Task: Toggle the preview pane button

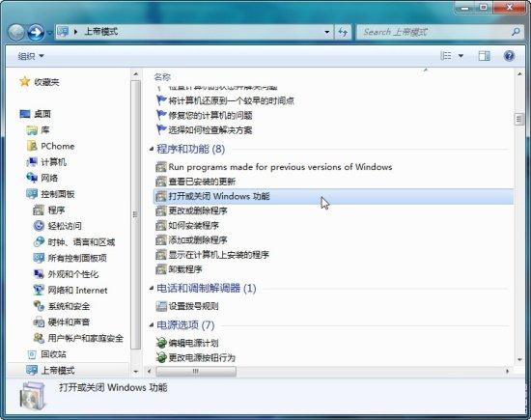Action: 484,56
